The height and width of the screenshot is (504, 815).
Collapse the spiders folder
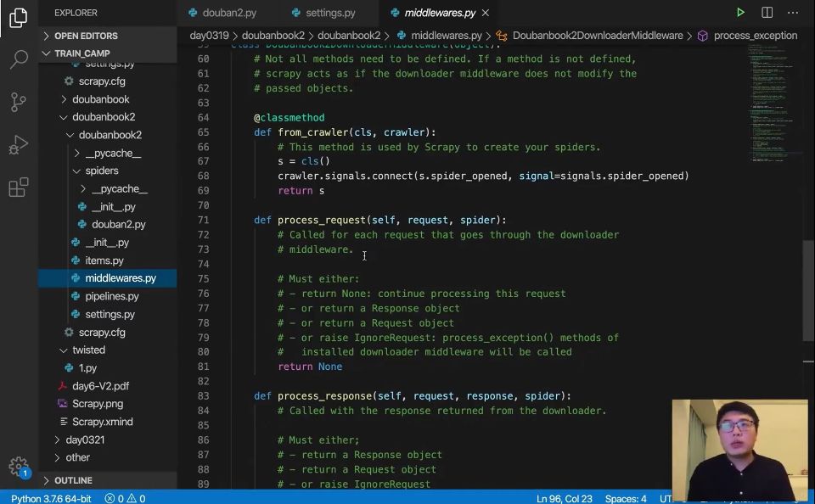tap(101, 171)
